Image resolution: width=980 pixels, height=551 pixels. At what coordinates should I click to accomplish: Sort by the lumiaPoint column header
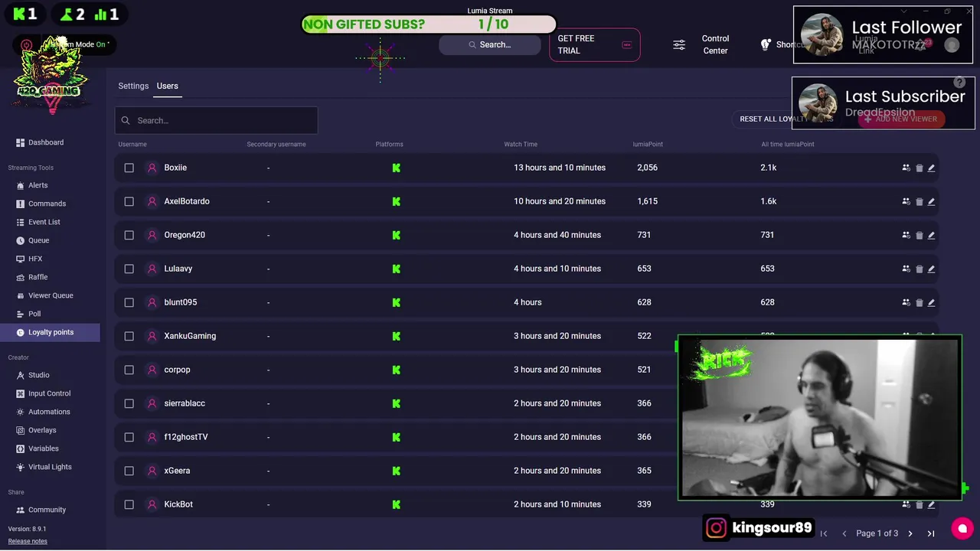pyautogui.click(x=648, y=144)
